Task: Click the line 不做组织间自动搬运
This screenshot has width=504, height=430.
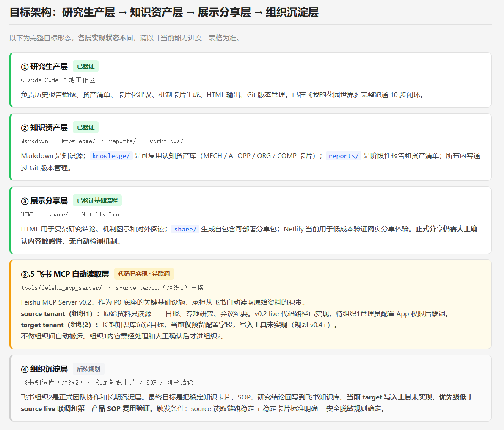Action: tap(124, 336)
